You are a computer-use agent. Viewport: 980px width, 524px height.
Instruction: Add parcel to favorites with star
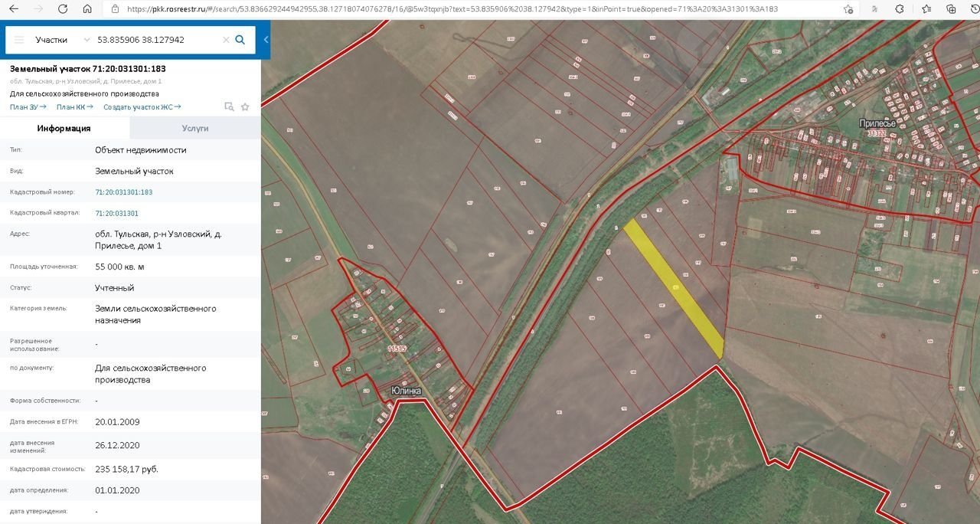245,107
